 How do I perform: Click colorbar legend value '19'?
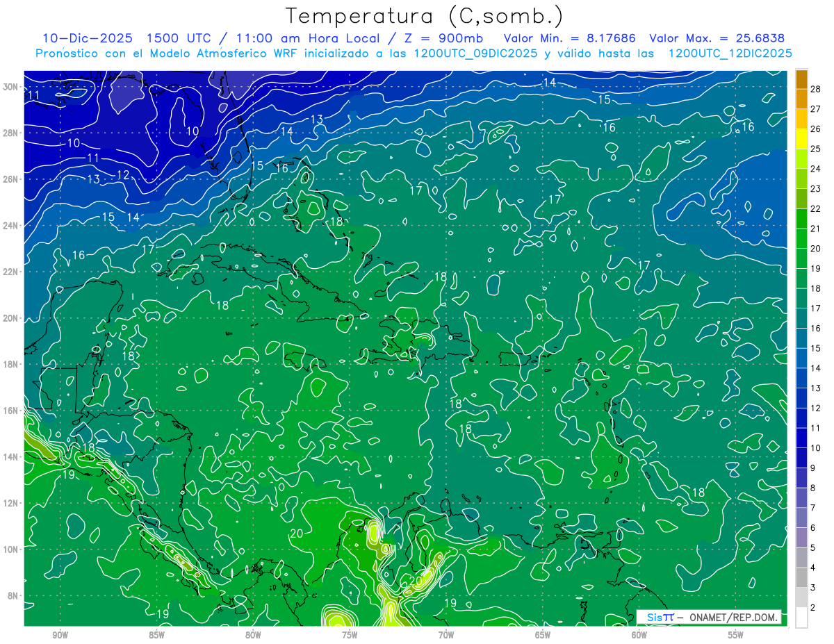pos(815,268)
